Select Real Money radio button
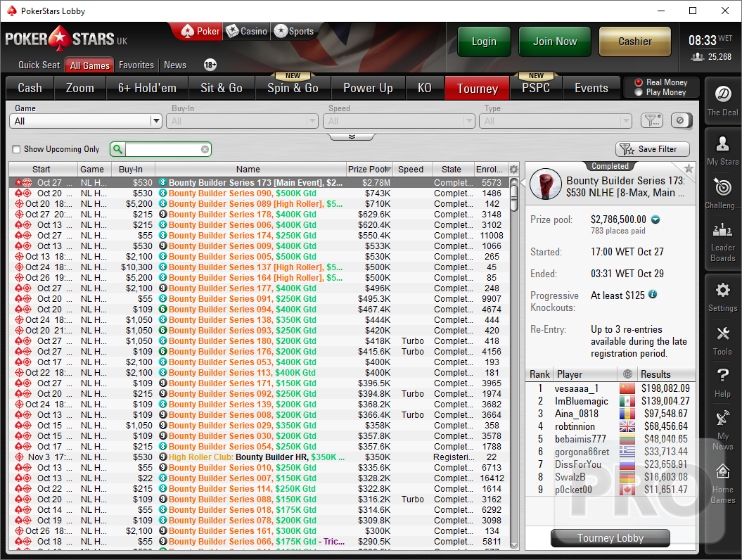Screen dimensions: 742x560 point(639,82)
